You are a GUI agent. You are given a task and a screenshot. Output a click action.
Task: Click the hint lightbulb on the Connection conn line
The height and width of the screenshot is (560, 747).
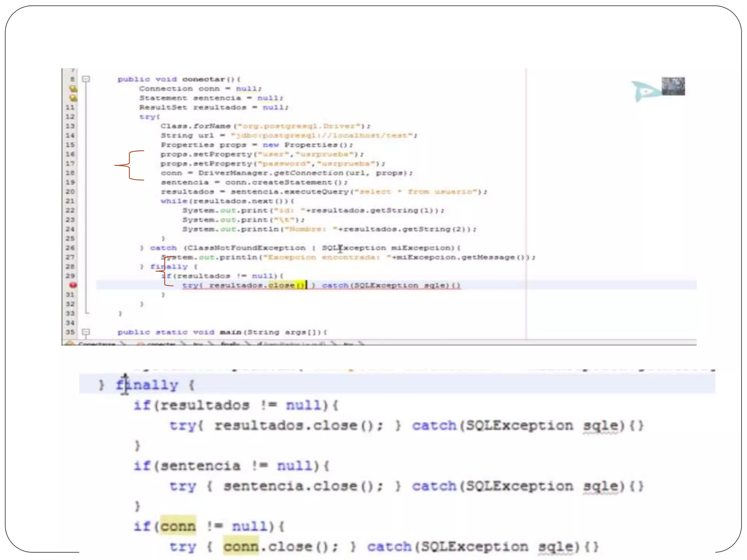pos(73,89)
